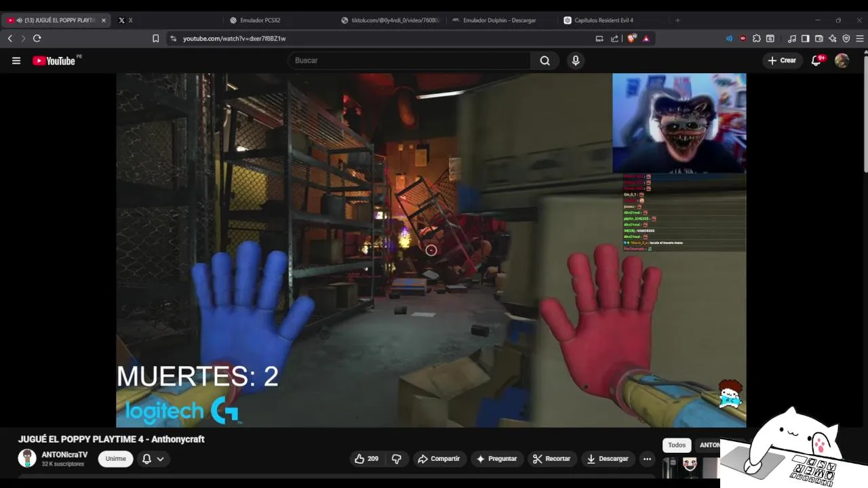The height and width of the screenshot is (488, 868).
Task: Open Brave Wallet icon
Action: [x=819, y=39]
